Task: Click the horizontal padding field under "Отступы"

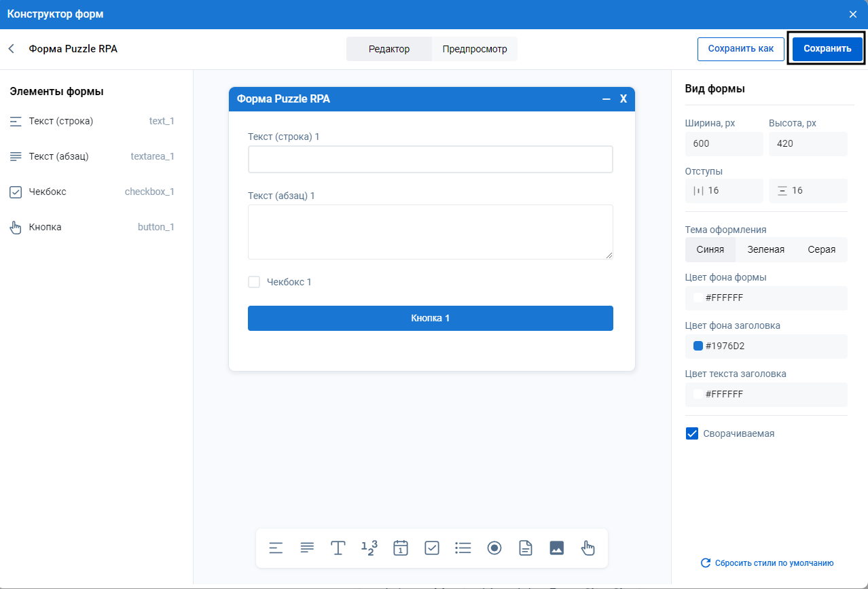Action: pyautogui.click(x=725, y=190)
